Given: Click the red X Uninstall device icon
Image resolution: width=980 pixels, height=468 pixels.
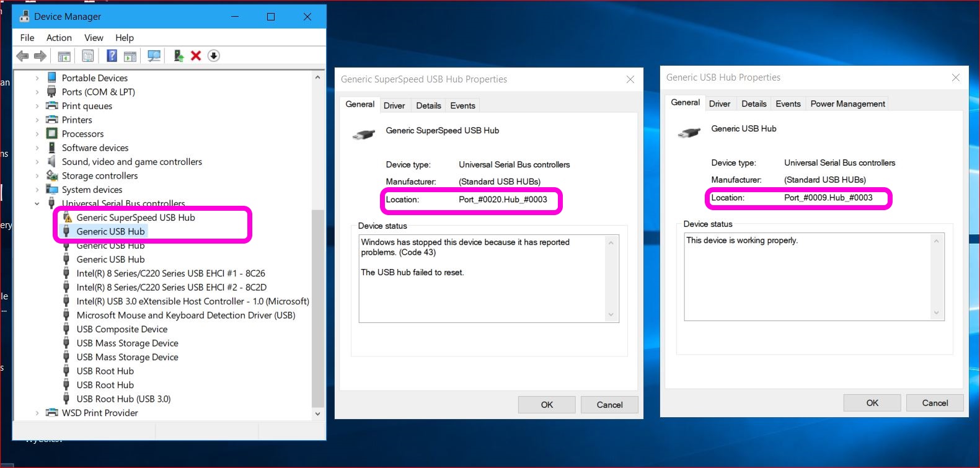Looking at the screenshot, I should click(196, 56).
